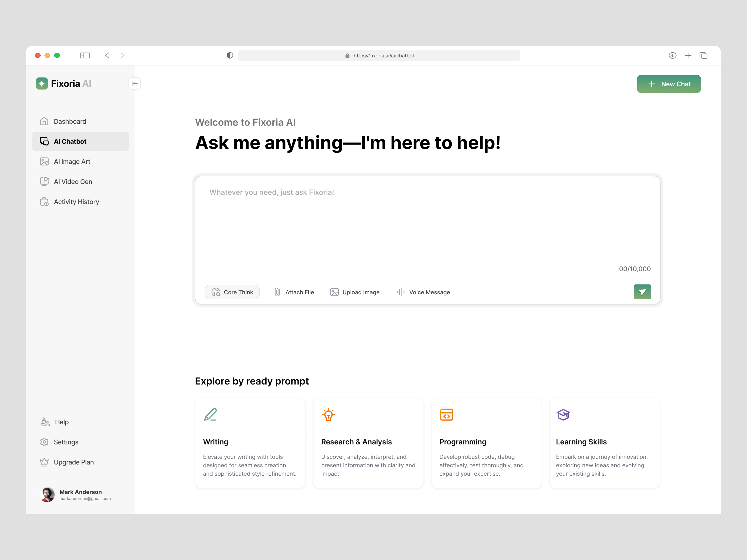Click the upload image picture icon

pyautogui.click(x=334, y=292)
